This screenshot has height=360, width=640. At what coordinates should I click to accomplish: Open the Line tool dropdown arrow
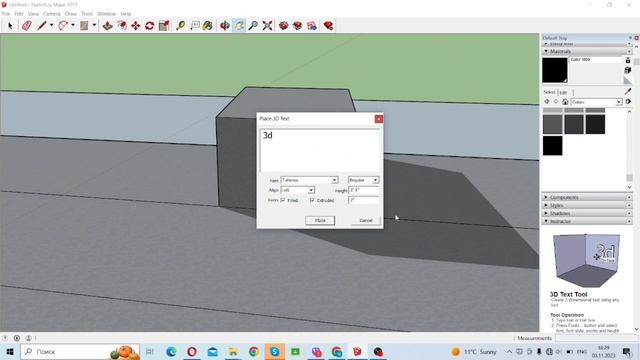[x=51, y=25]
